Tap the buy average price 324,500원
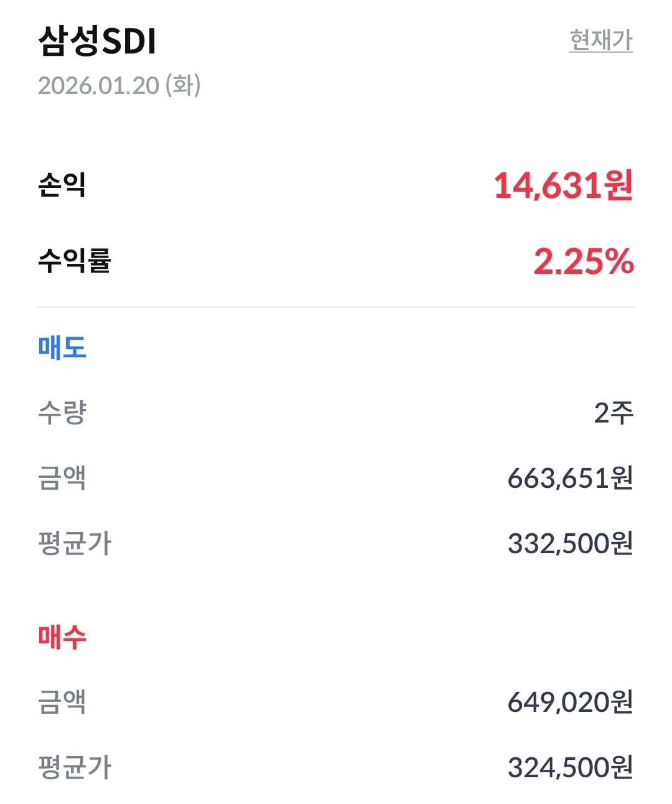The image size is (672, 804). (x=571, y=767)
